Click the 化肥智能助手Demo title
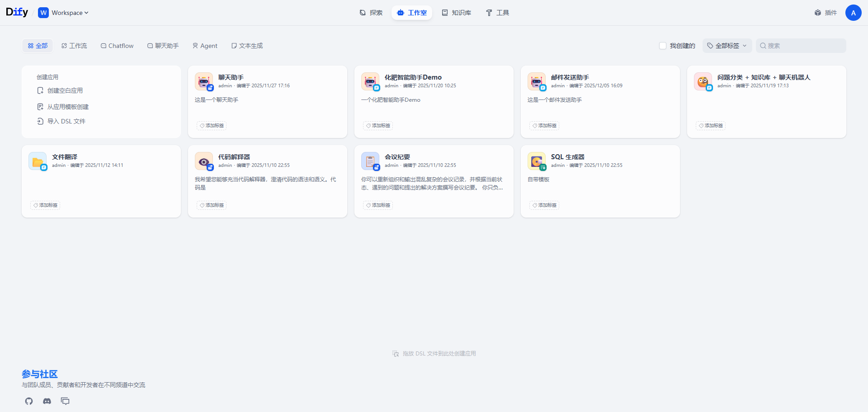868x412 pixels. coord(413,77)
